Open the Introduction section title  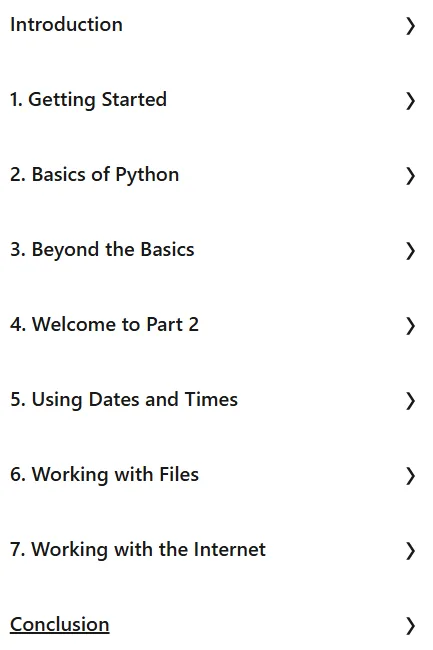tap(66, 24)
